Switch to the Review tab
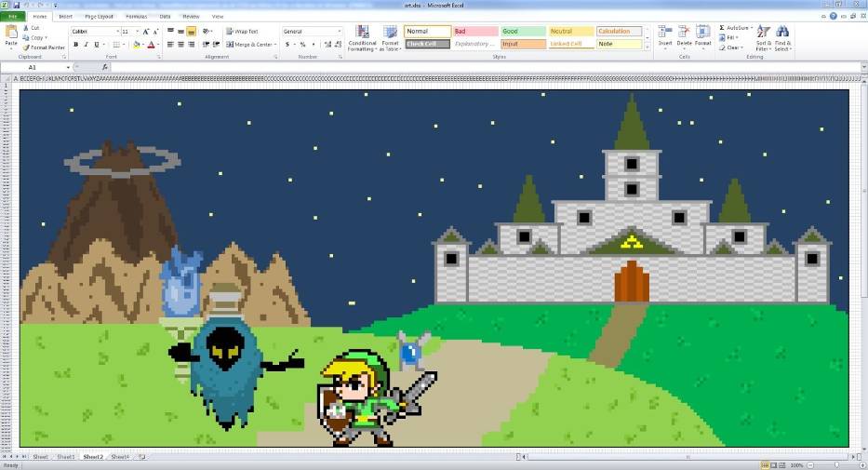 [191, 17]
